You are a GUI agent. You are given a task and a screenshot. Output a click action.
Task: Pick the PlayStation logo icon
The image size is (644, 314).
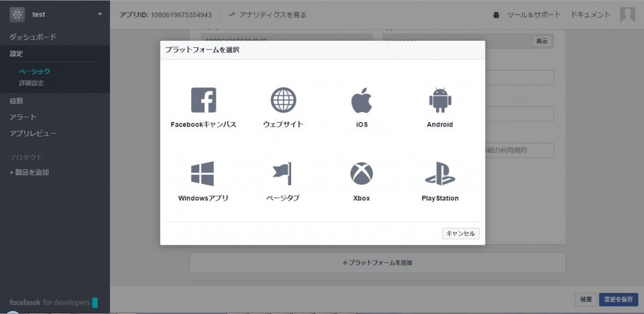tap(440, 174)
